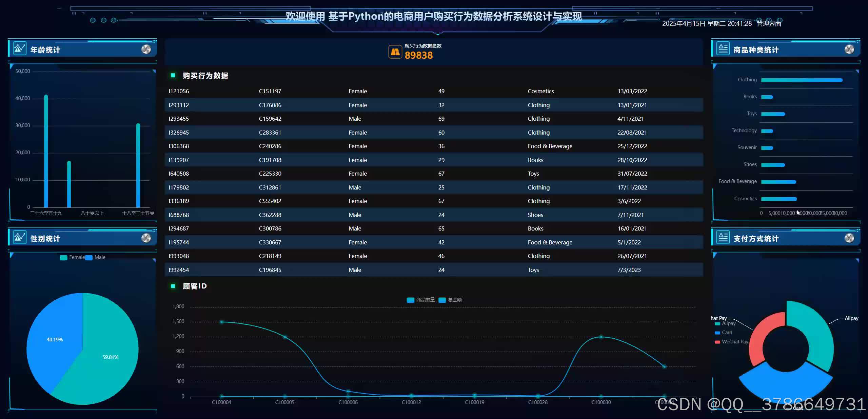This screenshot has width=868, height=419.
Task: Toggle Card legend in payment chart
Action: (x=718, y=333)
